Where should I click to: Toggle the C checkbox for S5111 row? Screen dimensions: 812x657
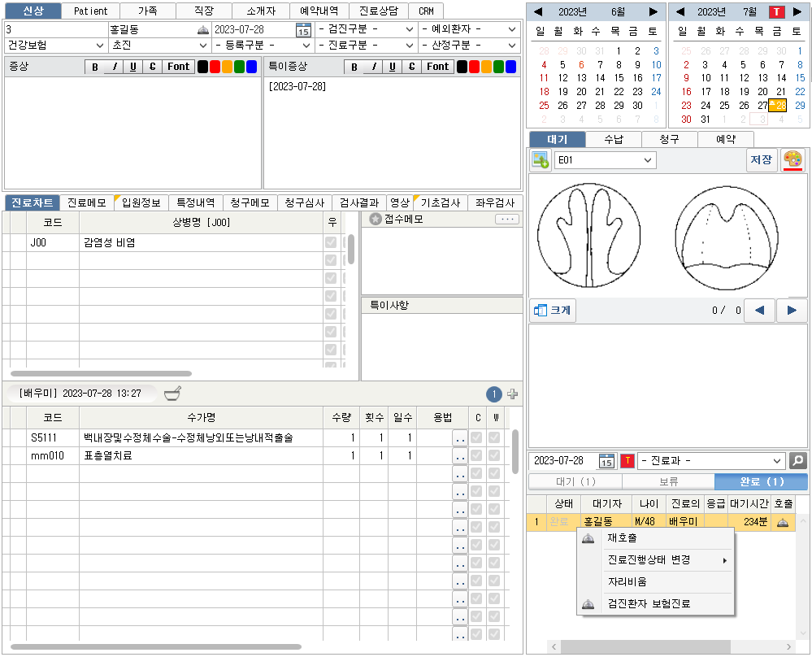tap(477, 438)
